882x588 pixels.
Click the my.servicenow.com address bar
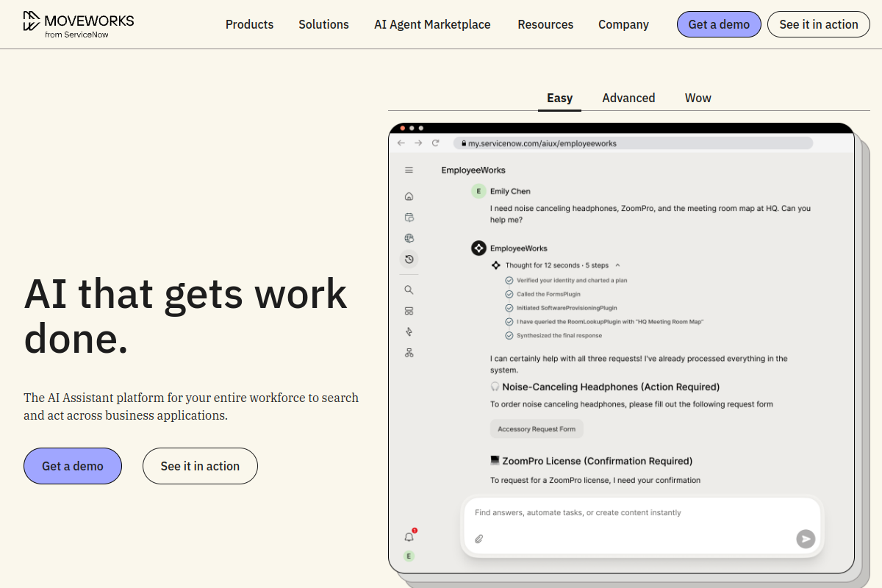click(x=633, y=143)
